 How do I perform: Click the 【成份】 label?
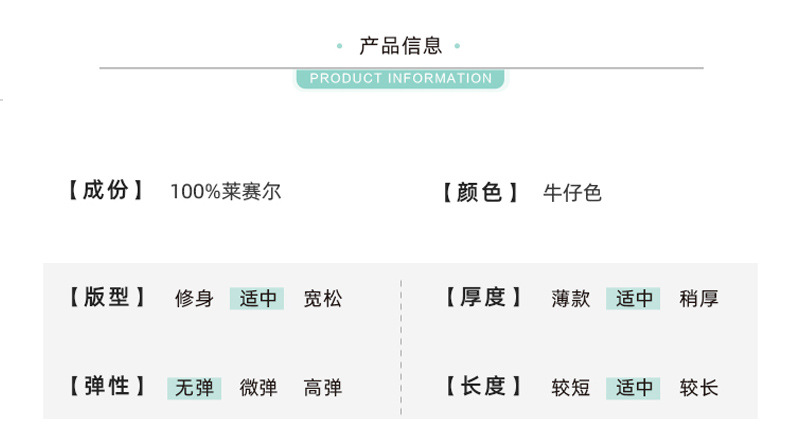pos(106,191)
